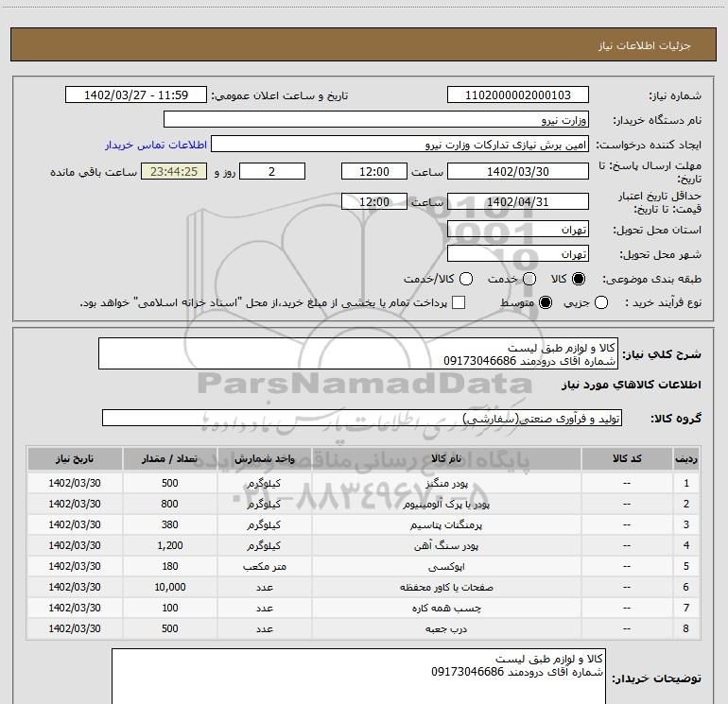Image resolution: width=728 pixels, height=704 pixels.
Task: Select the جزیی purchase type radio
Action: (600, 302)
